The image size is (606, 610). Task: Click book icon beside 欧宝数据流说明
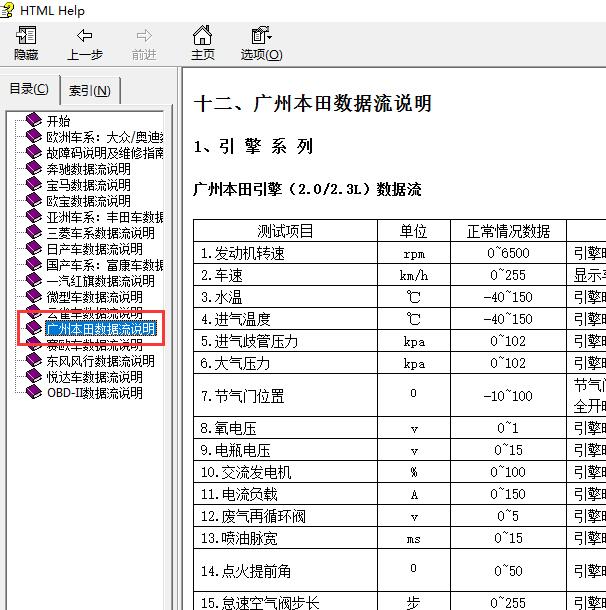[x=34, y=200]
